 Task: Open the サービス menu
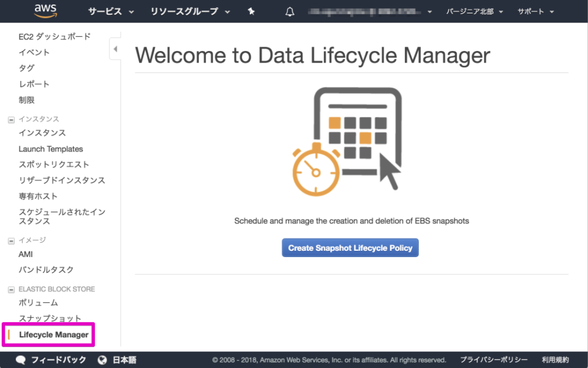coord(105,10)
